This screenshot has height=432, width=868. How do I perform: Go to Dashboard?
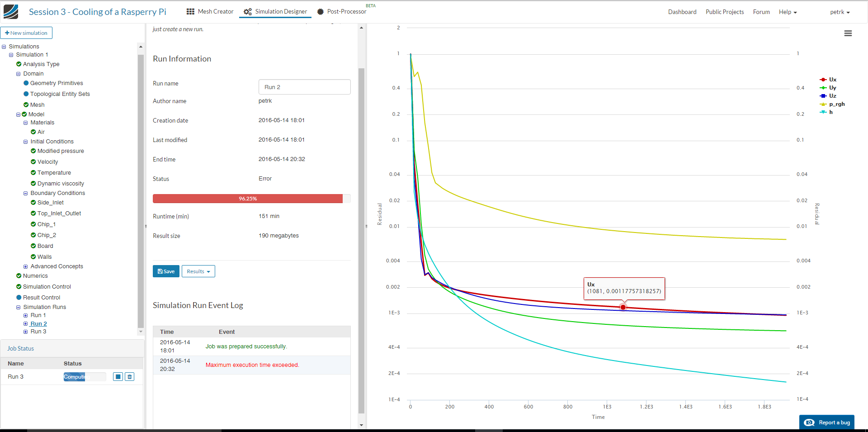point(682,12)
